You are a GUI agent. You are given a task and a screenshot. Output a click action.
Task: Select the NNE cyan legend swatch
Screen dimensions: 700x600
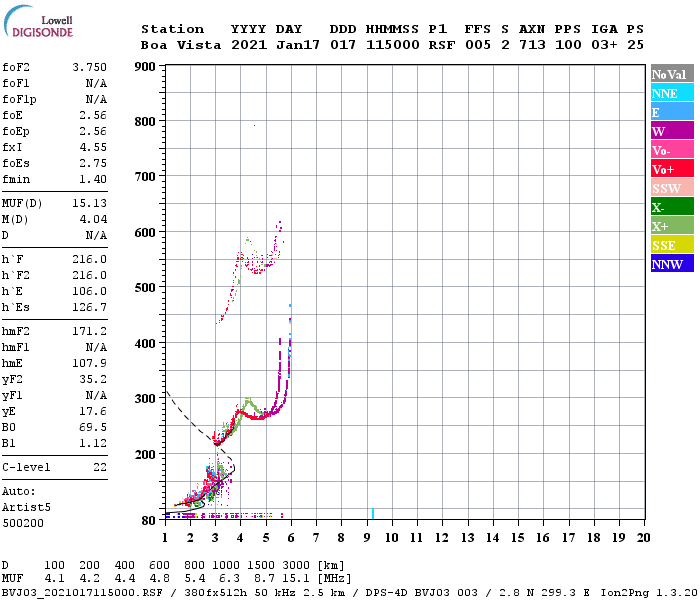tap(672, 93)
